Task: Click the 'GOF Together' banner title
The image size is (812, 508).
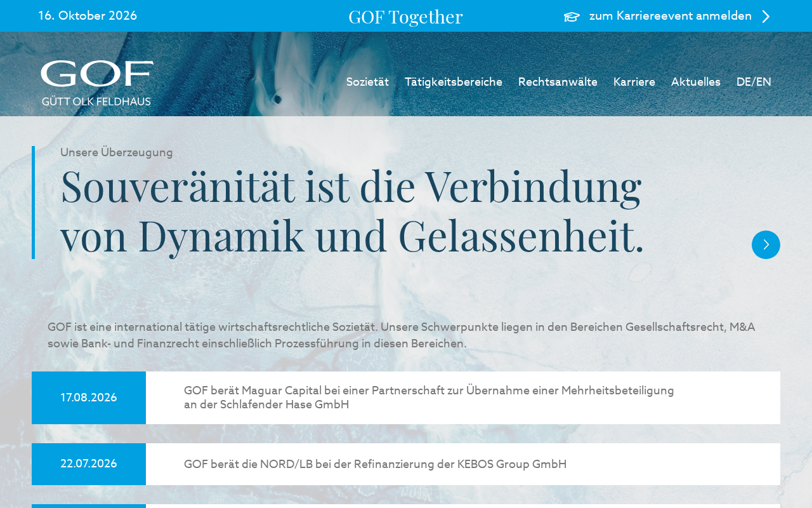Action: point(405,17)
